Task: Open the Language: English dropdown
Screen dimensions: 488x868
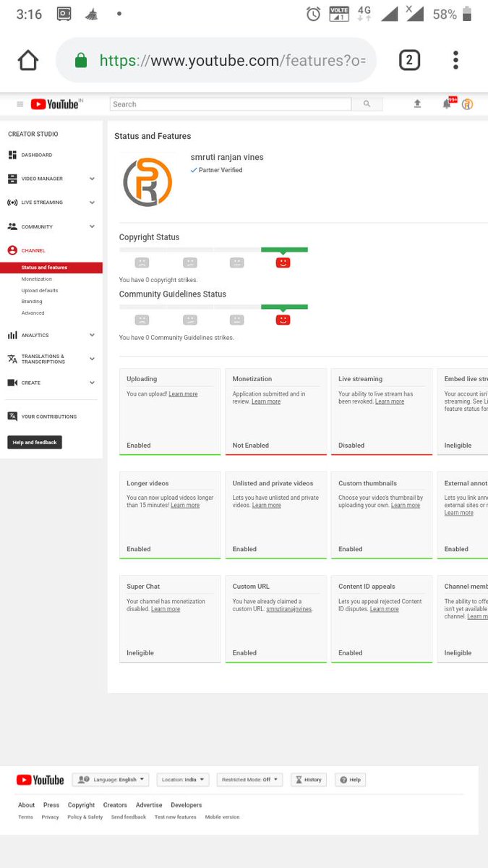Action: pyautogui.click(x=110, y=780)
